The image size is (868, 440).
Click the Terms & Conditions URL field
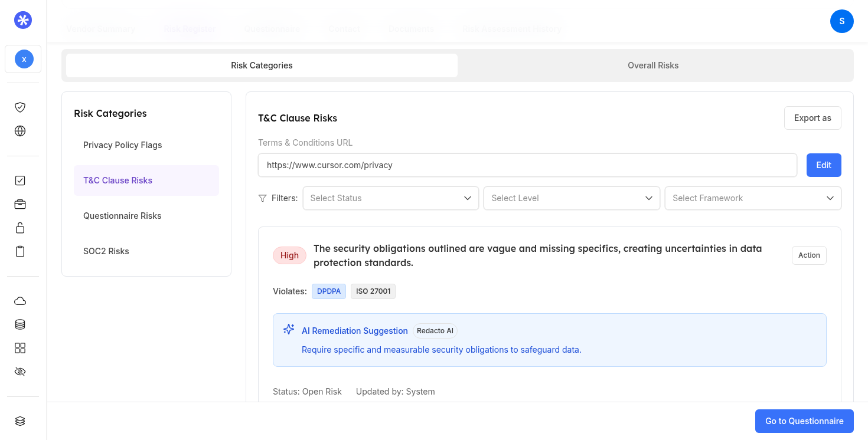coord(527,165)
